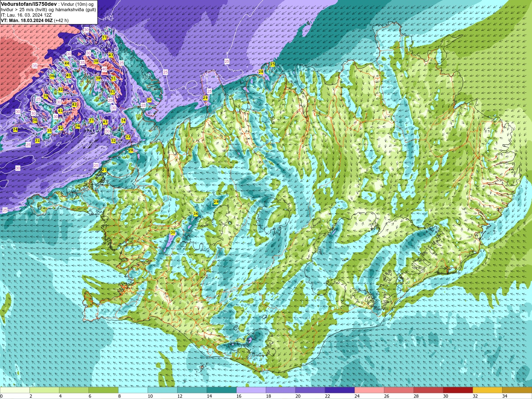
Task: Click the 22–24 m/s dark indigo legend swatch
Action: point(340,390)
